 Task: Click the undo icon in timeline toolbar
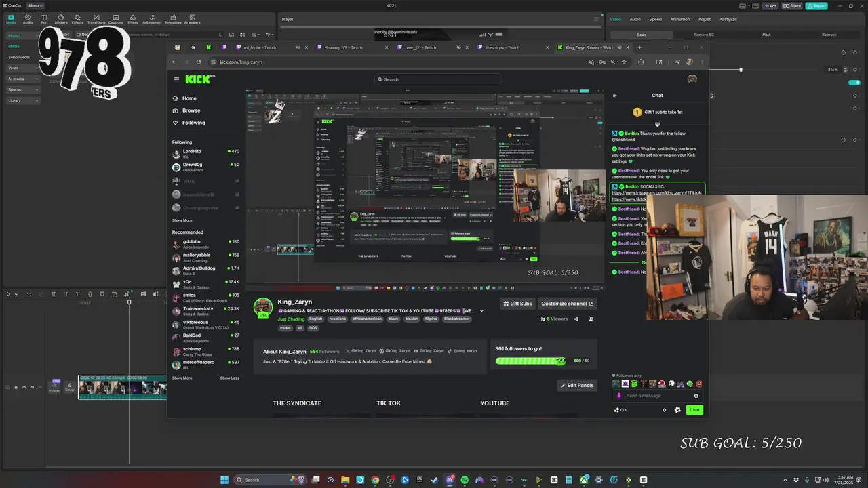pos(28,294)
